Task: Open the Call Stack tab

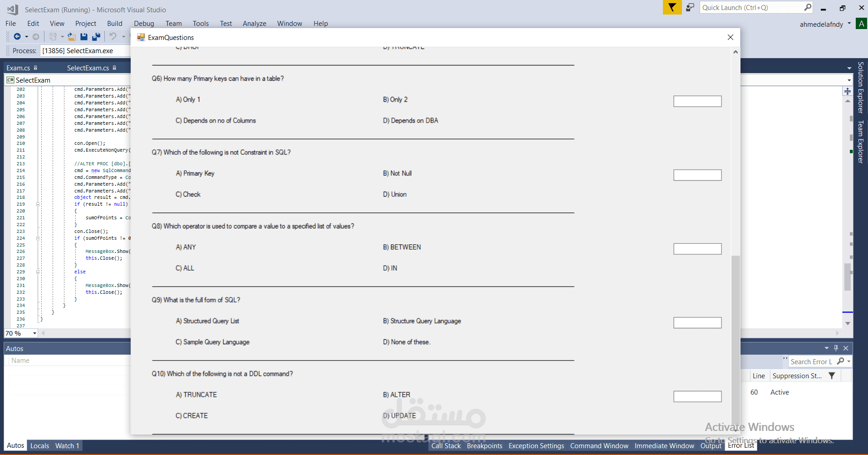Action: coord(446,445)
